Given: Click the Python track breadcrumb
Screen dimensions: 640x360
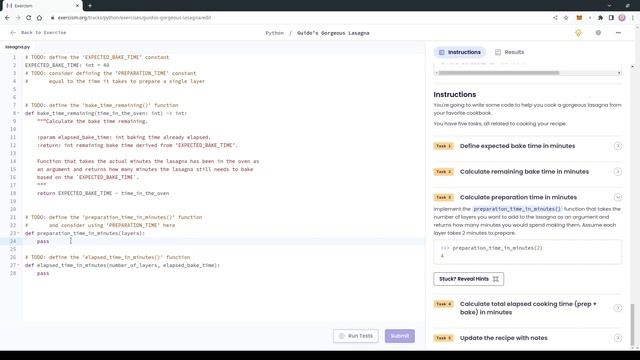Looking at the screenshot, I should click(274, 33).
